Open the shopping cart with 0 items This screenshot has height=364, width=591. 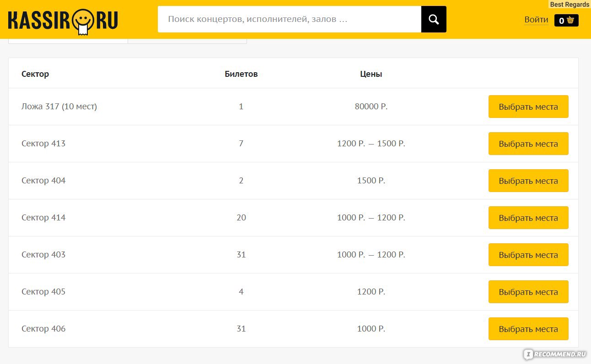pyautogui.click(x=566, y=20)
